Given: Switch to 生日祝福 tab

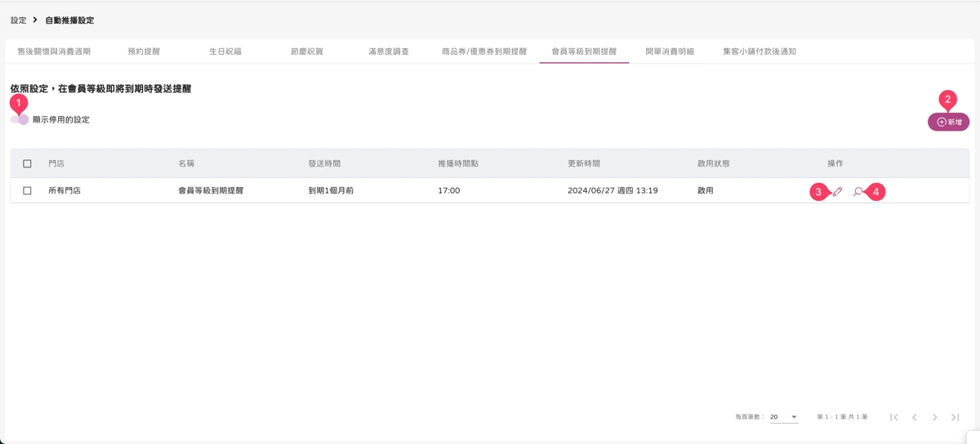Looking at the screenshot, I should click(225, 51).
